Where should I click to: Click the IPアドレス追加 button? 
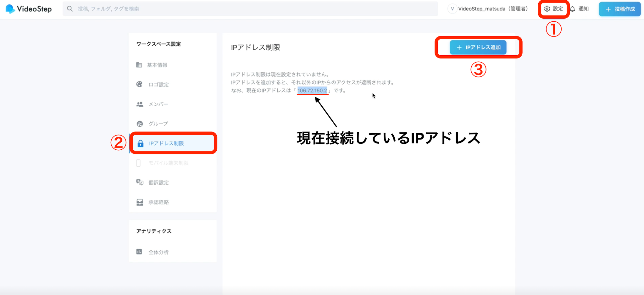tap(478, 47)
